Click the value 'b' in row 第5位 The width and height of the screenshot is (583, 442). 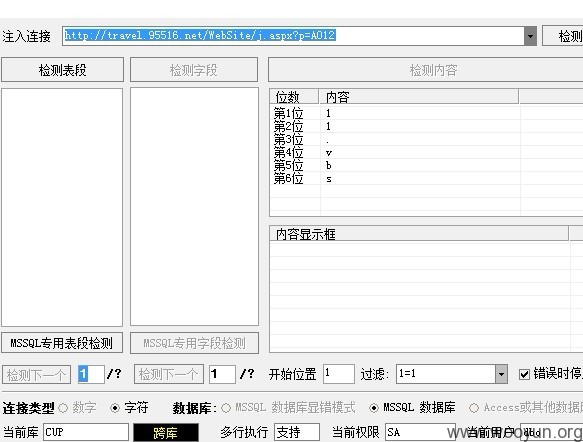pos(329,165)
